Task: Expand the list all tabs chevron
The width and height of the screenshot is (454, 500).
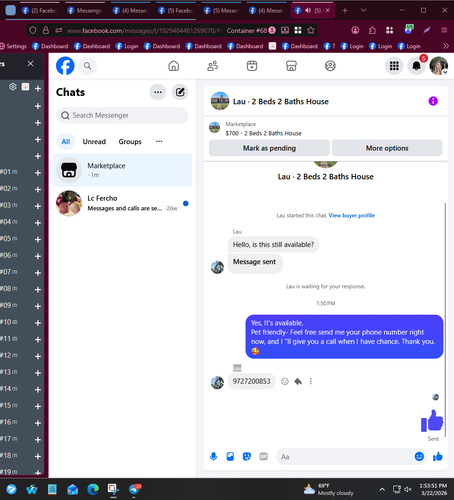Action: pyautogui.click(x=364, y=11)
